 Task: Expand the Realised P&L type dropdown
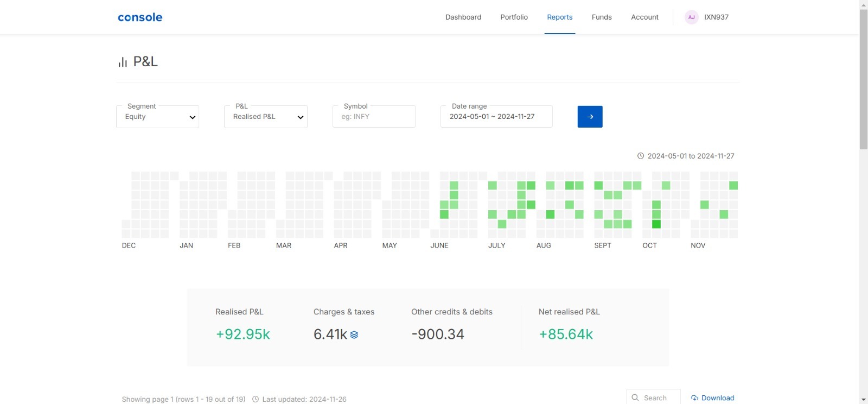265,117
